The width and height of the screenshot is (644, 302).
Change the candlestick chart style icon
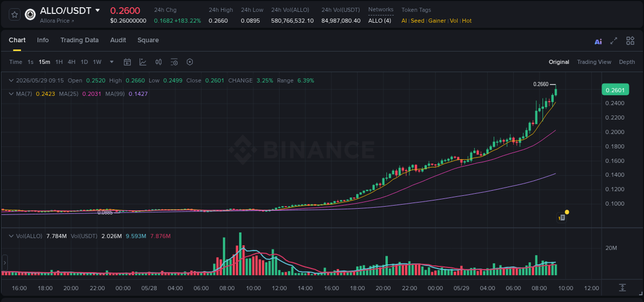pyautogui.click(x=159, y=62)
